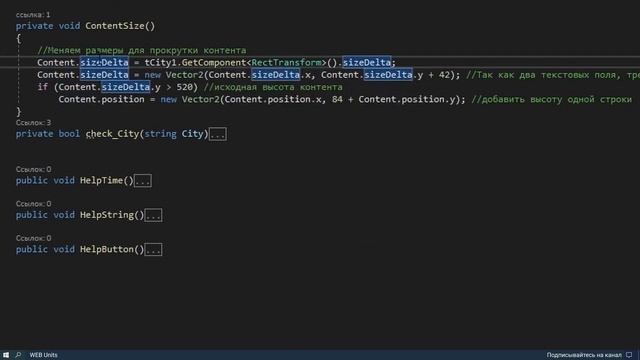Image resolution: width=640 pixels, height=360 pixels.
Task: Click the closing brace of ContentSize
Action: (18, 111)
